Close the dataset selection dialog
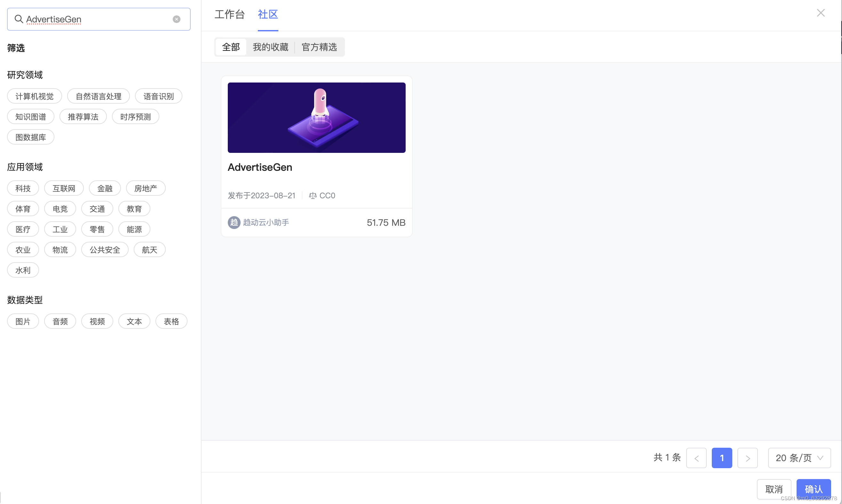 coord(821,13)
